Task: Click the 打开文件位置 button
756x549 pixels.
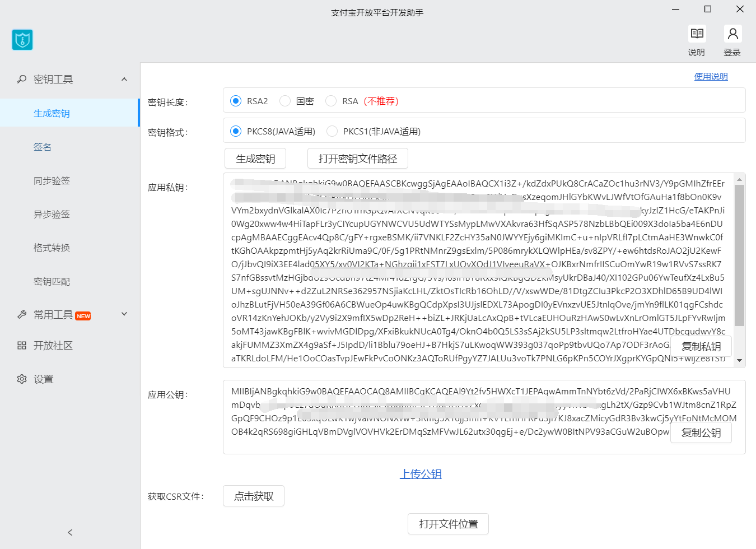Action: 448,524
